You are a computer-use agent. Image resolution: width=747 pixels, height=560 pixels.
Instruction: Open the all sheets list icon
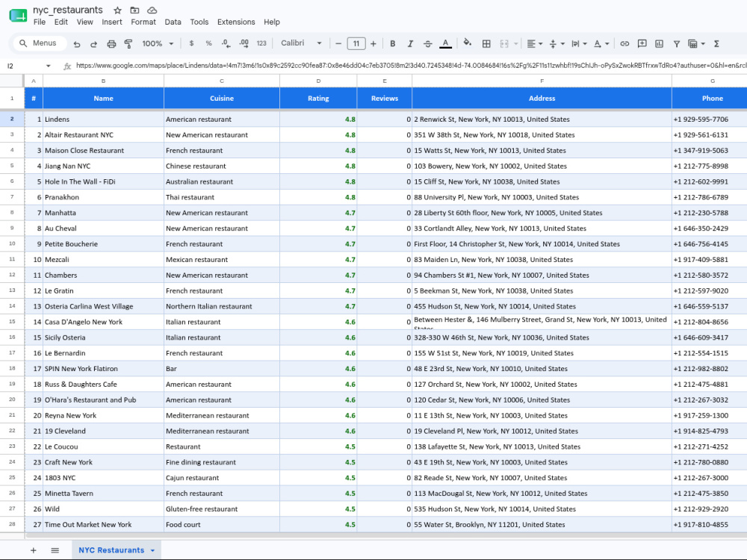point(55,550)
